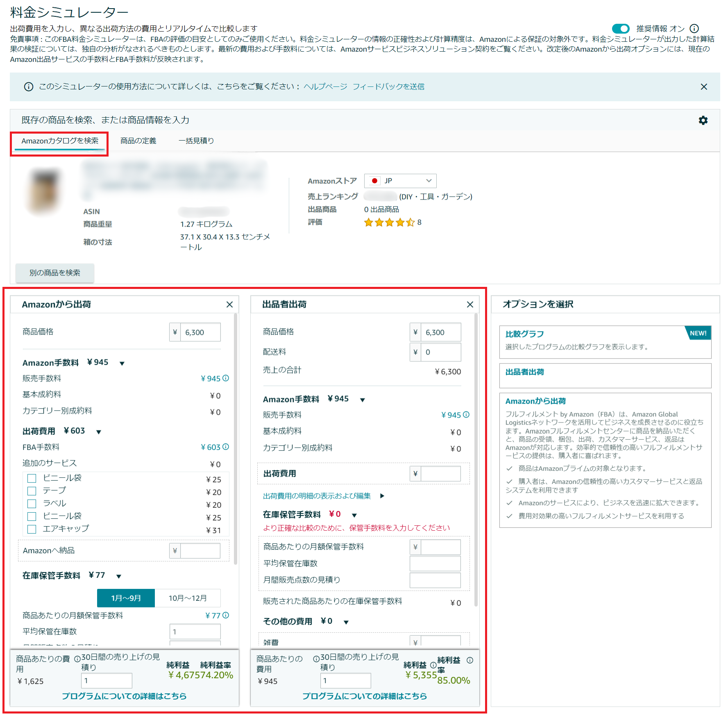This screenshot has width=728, height=718.
Task: Check the テープ ¥20 checkbox
Action: coord(32,491)
